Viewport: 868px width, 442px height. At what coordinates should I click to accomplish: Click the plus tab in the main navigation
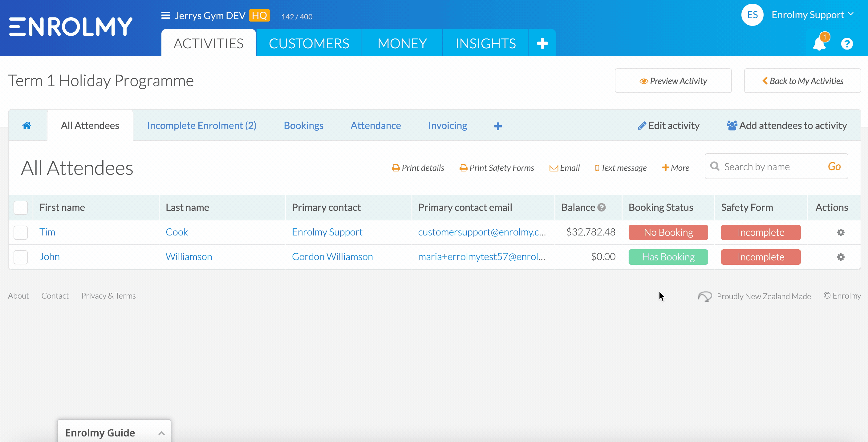[542, 43]
